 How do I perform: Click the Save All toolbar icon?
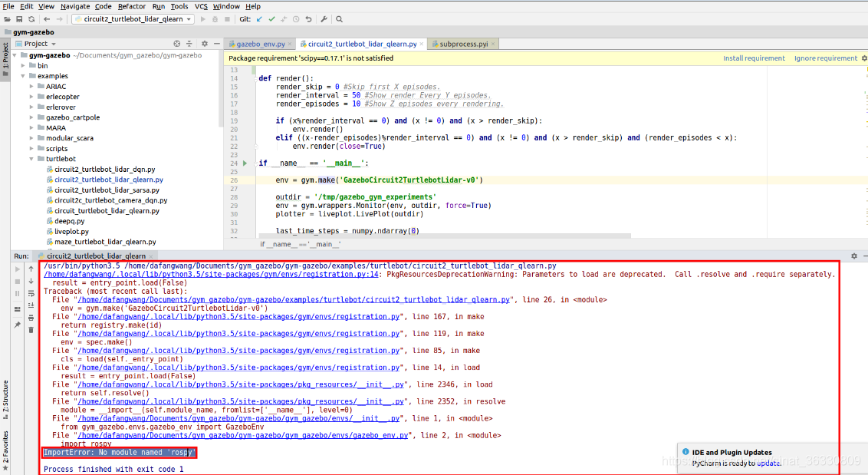19,19
